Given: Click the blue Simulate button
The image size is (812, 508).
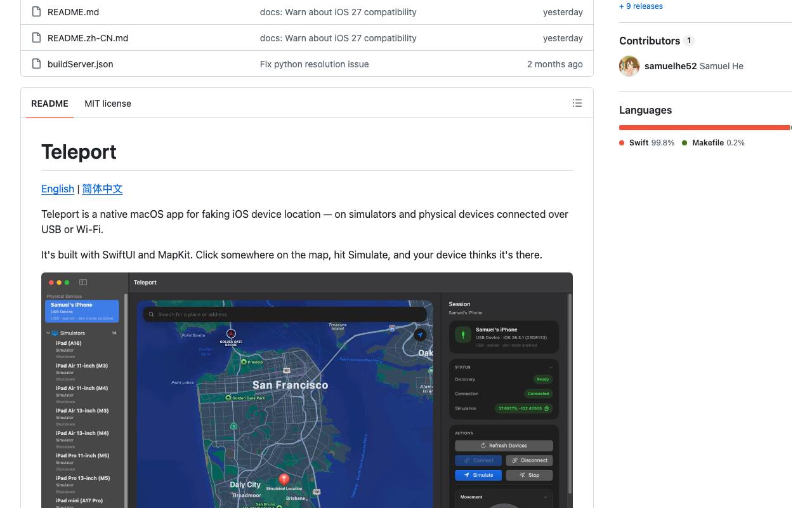Looking at the screenshot, I should pyautogui.click(x=478, y=475).
